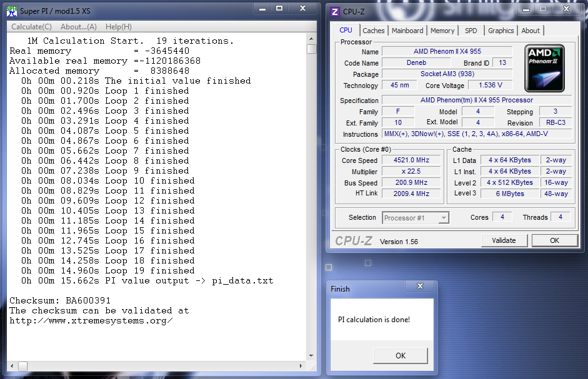
Task: Click the 'Allocated memory = 8388648' line
Action: (x=99, y=71)
